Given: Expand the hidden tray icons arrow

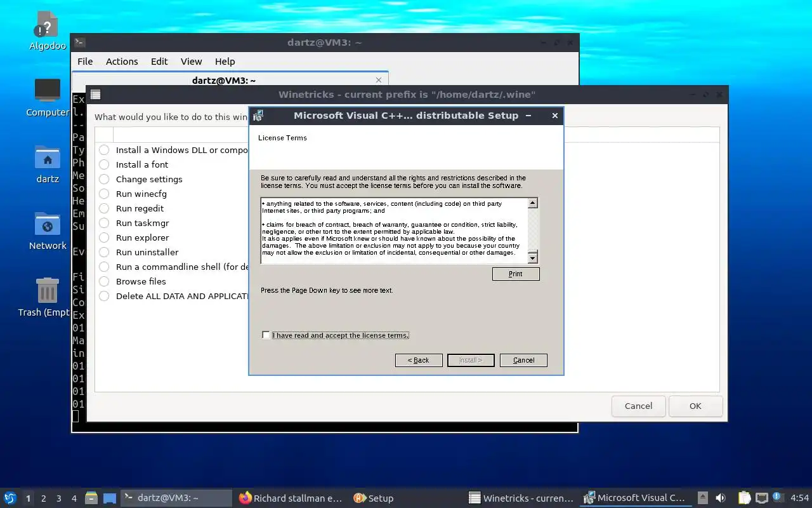Looking at the screenshot, I should click(703, 498).
